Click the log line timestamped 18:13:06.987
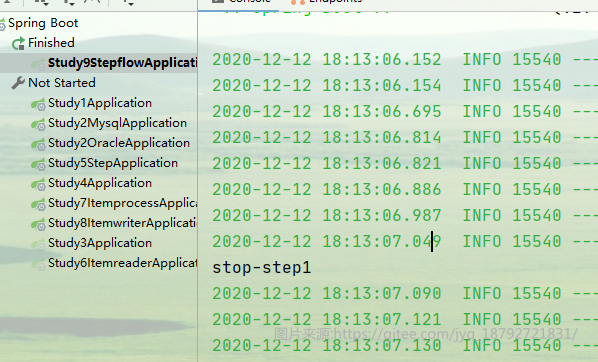The height and width of the screenshot is (362, 598). [x=405, y=216]
